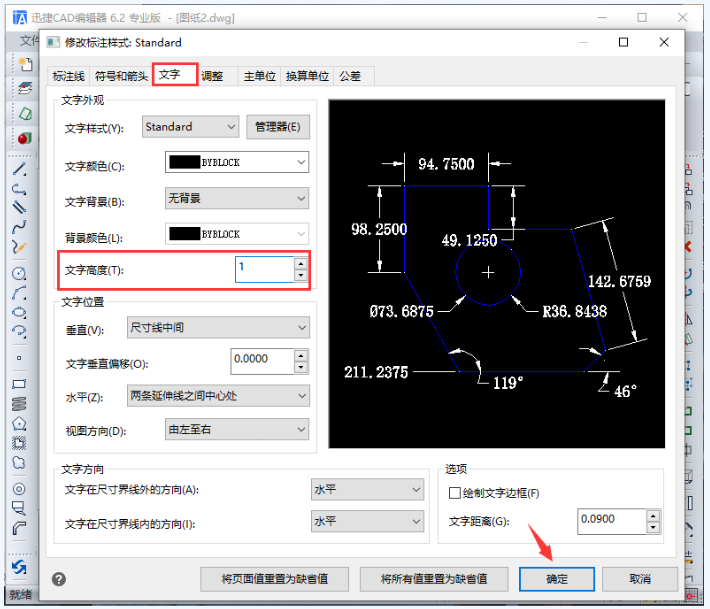Open the 垂直(V) 尺寸线中间 dropdown

point(218,327)
